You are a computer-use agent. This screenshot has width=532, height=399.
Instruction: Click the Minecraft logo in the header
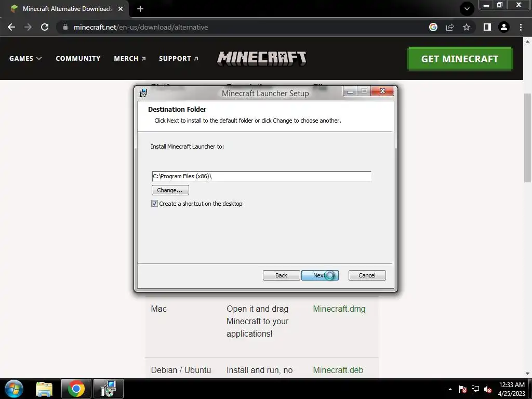[262, 58]
